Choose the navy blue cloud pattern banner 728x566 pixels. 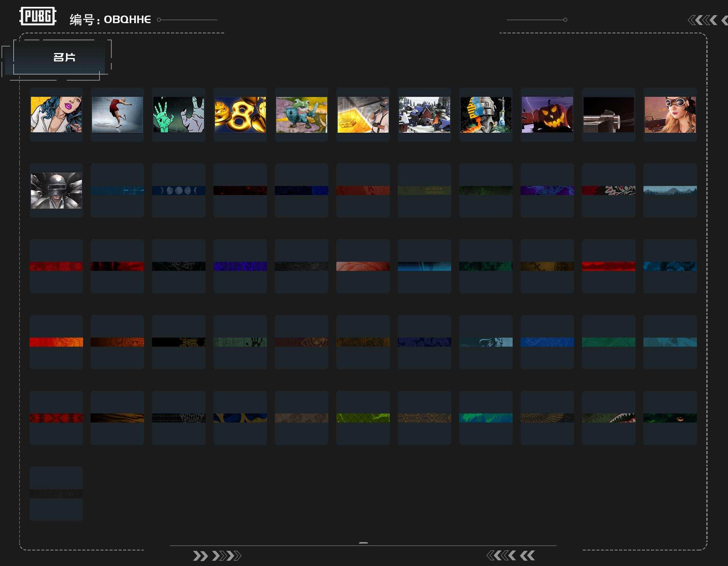(424, 342)
